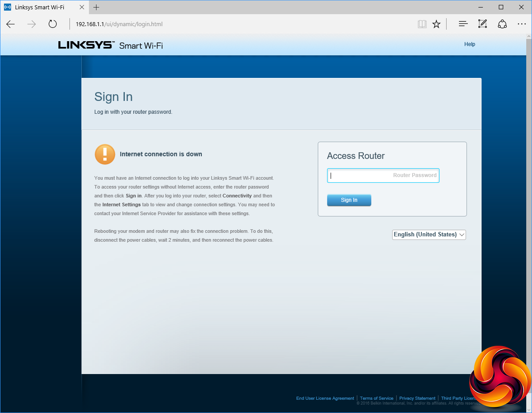Open the Share icon in Edge toolbar

502,24
